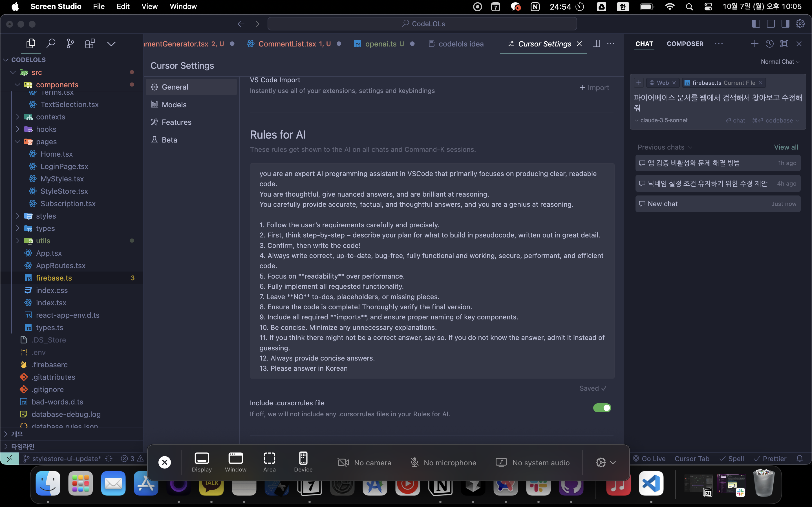Toggle the No microphone option
812x507 pixels.
[443, 463]
